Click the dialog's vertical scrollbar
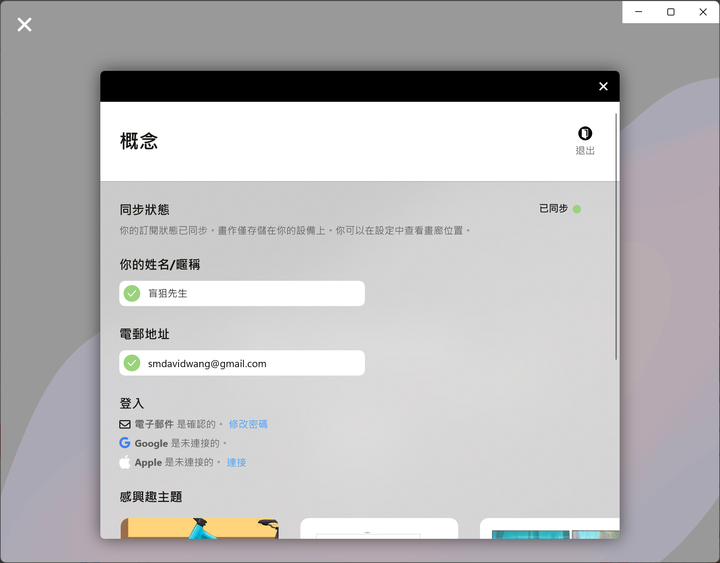 tap(616, 236)
